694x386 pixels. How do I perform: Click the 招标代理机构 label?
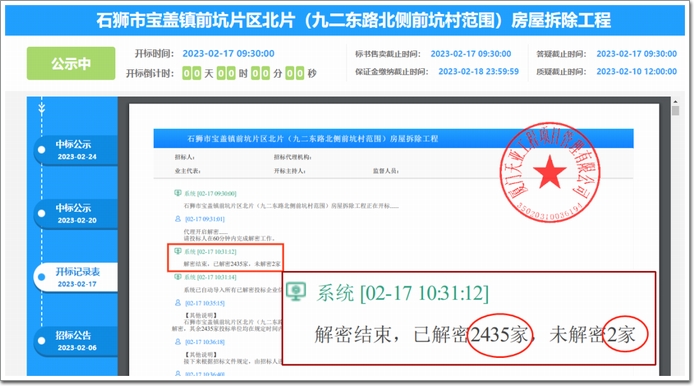(x=292, y=157)
